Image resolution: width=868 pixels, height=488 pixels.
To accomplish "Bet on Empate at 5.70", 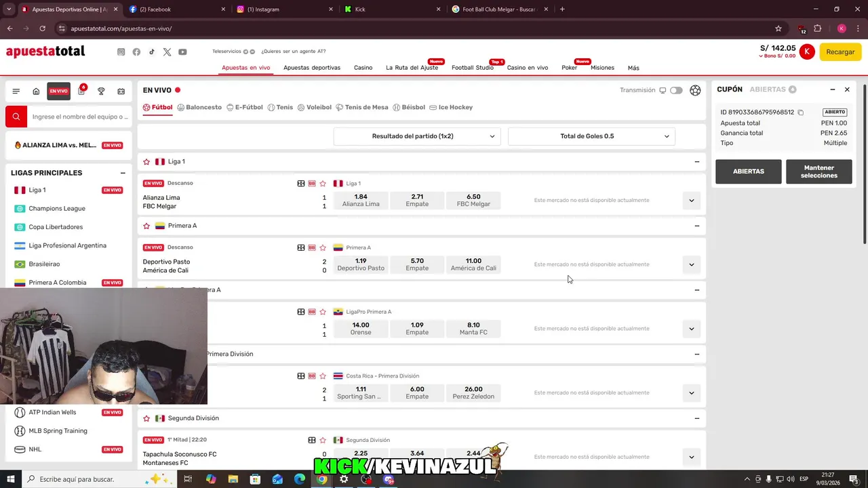I will [417, 264].
